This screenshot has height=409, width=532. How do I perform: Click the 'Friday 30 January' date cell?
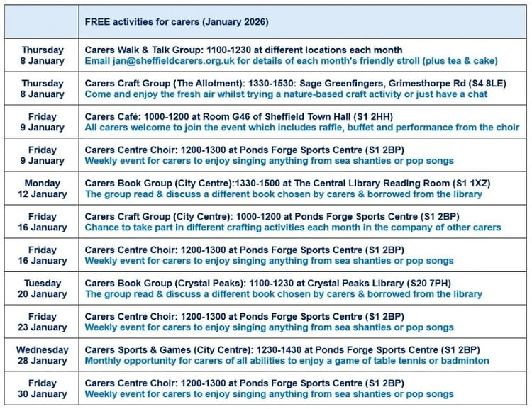[42, 388]
